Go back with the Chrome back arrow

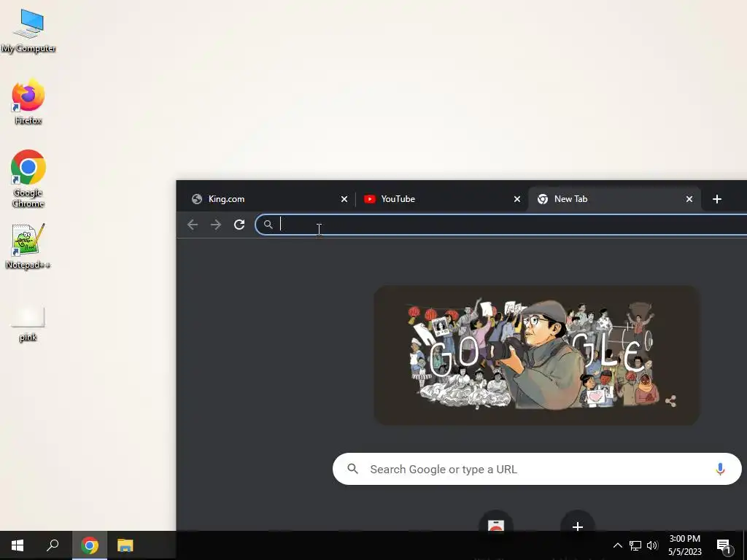click(193, 225)
